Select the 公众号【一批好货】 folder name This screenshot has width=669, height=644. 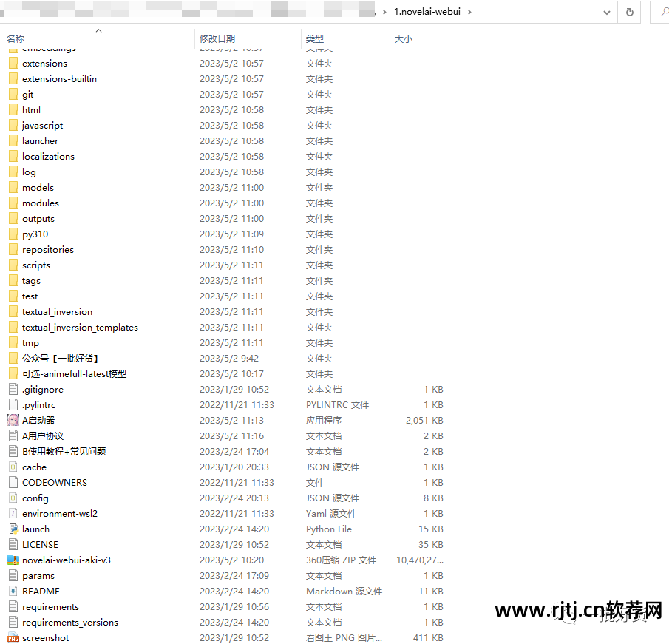coord(60,359)
